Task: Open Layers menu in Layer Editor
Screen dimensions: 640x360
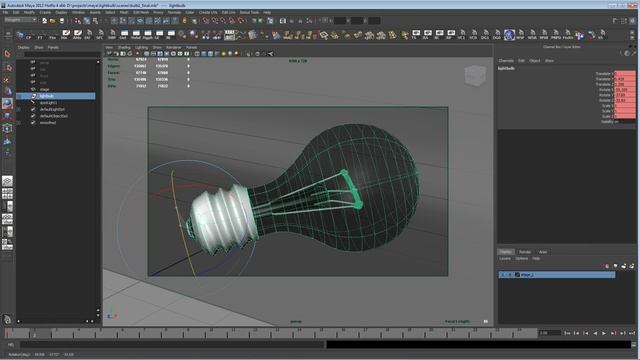Action: coord(505,259)
